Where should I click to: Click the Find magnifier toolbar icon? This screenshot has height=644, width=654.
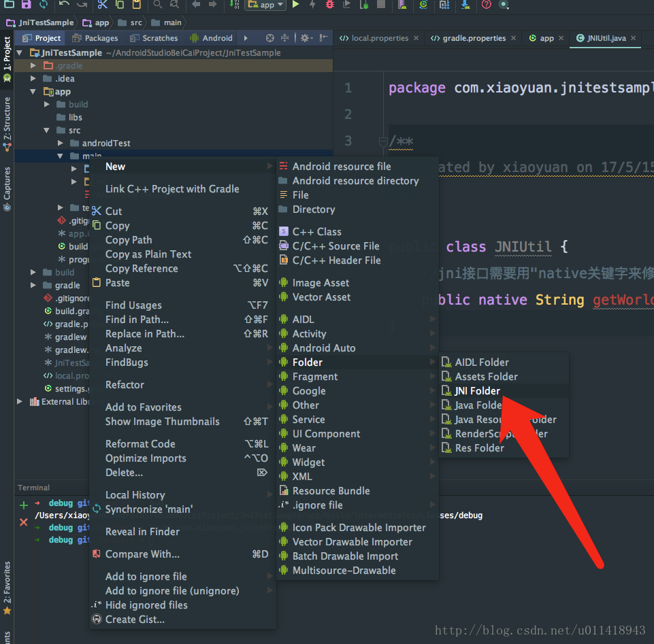157,5
